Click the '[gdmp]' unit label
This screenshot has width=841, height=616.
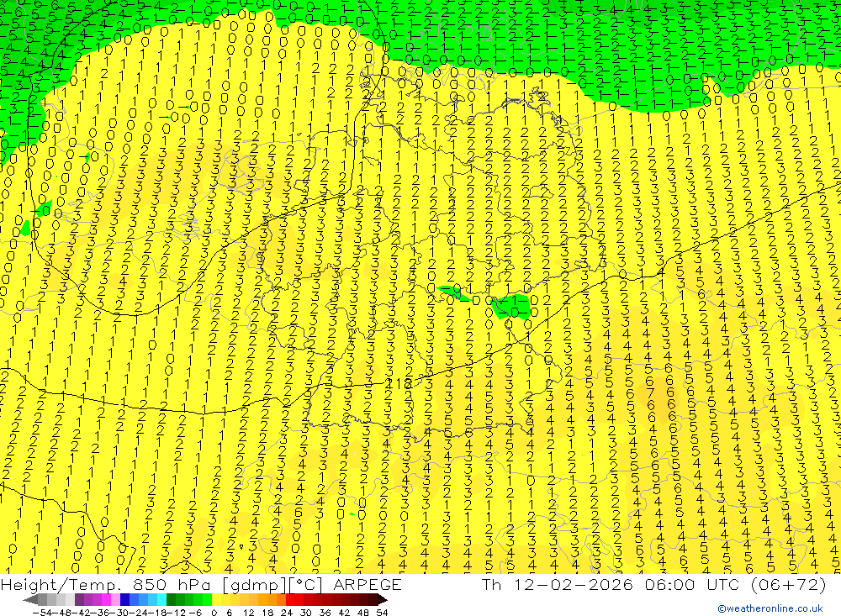click(x=254, y=585)
